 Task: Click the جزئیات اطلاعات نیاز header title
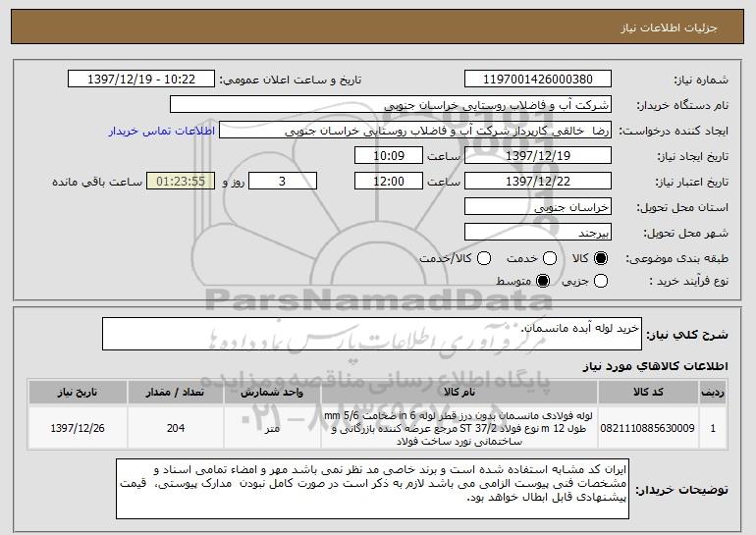669,27
